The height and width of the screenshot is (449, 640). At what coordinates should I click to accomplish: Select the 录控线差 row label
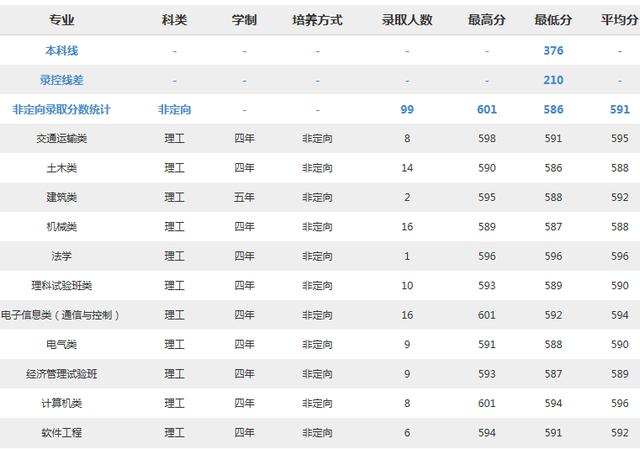tap(62, 80)
